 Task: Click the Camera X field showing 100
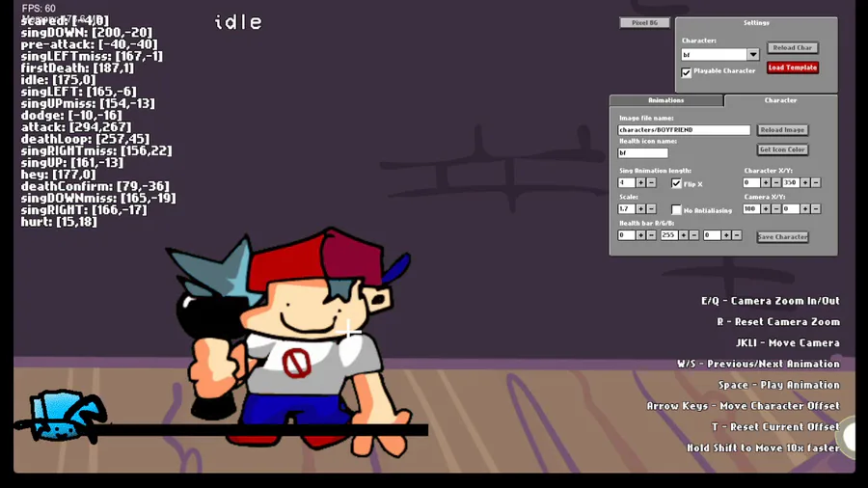pos(751,208)
